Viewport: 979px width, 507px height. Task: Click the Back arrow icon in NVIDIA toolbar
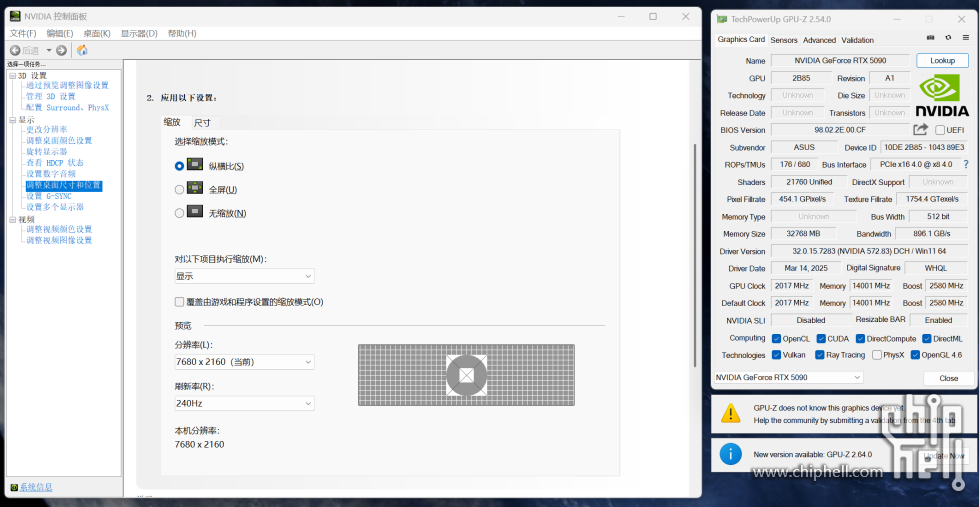coord(15,51)
